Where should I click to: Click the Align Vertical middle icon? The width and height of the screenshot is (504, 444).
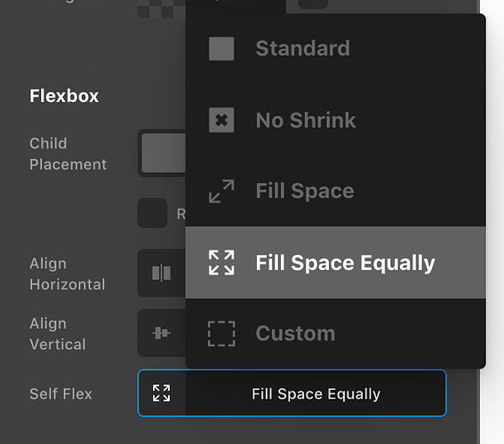(162, 333)
